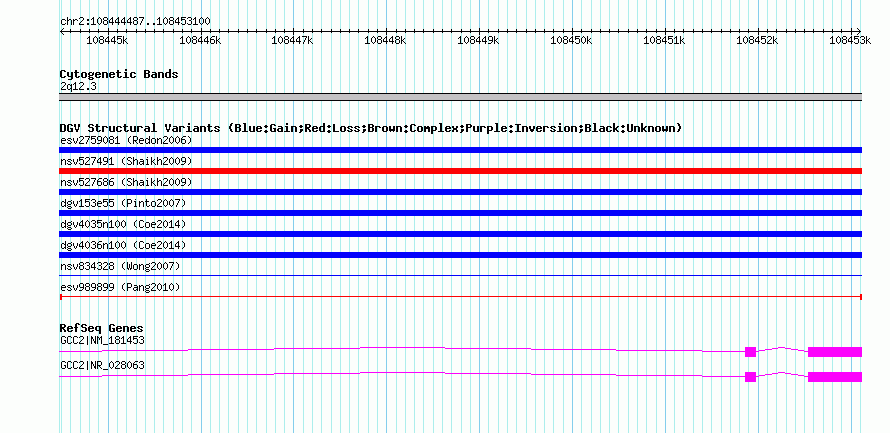Click the nsv527491 (Shaikh2009) label
This screenshot has height=433, width=890.
pos(126,161)
